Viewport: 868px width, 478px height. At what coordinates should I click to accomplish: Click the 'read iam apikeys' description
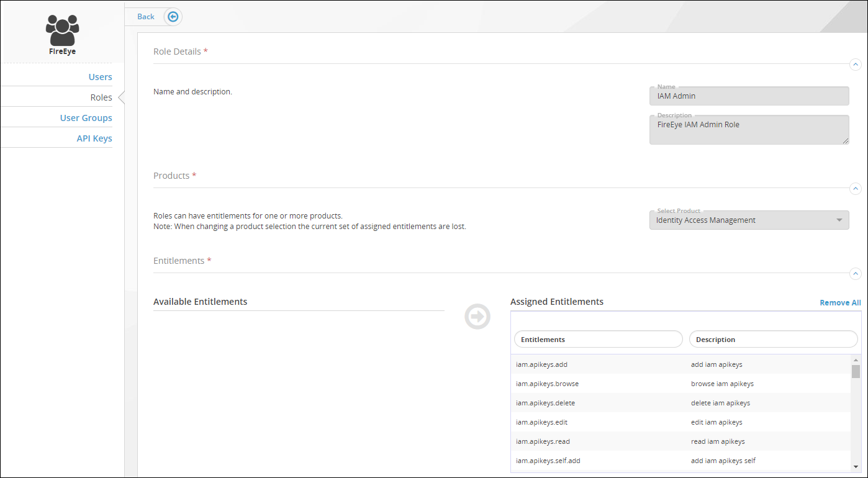[718, 441]
